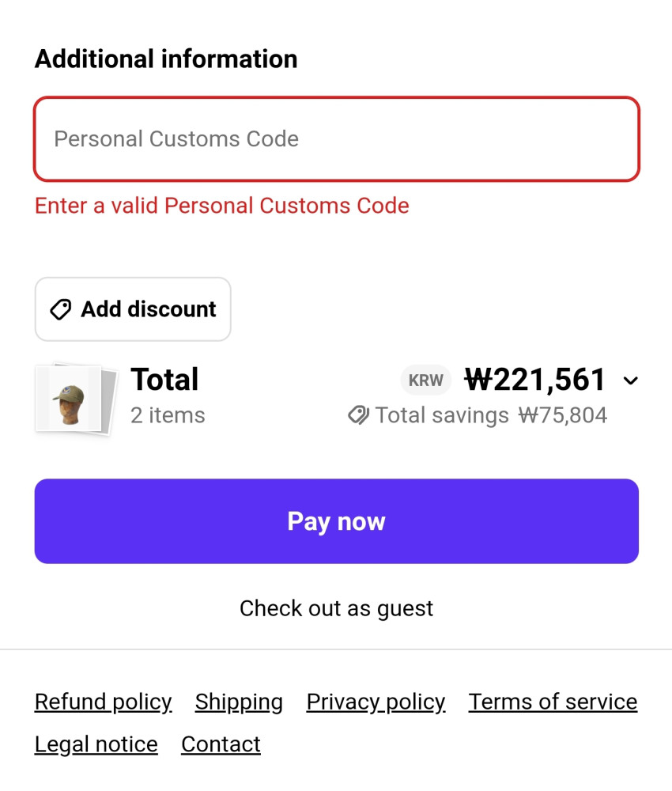Click the Total savings ₩75,804 text
The height and width of the screenshot is (791, 672).
(490, 415)
